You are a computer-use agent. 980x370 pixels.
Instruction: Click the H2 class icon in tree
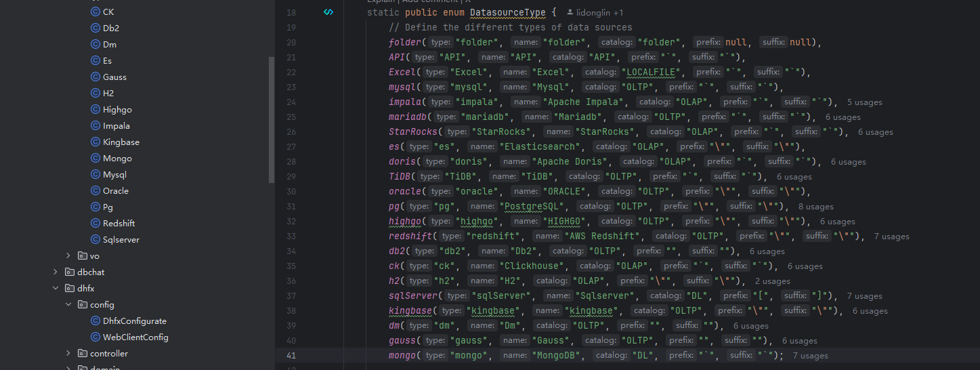(95, 93)
